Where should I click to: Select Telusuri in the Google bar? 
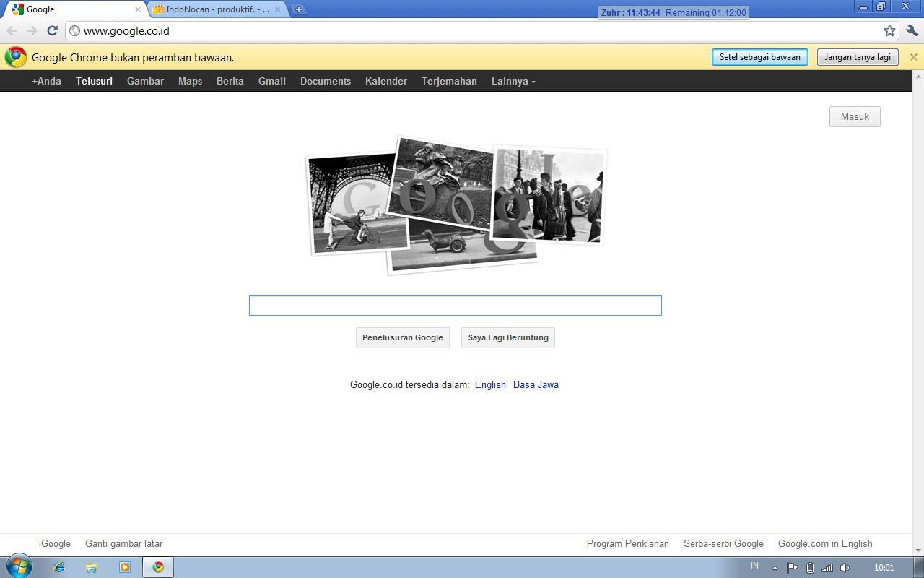click(94, 81)
